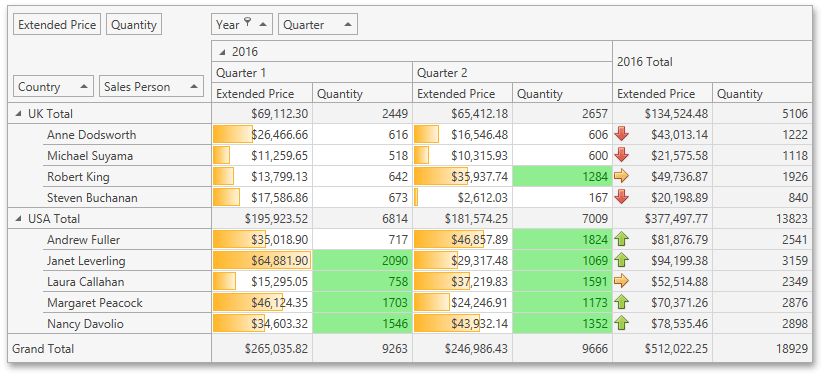Viewport: 826px width, 378px height.
Task: Toggle sort arrow on Country field
Action: [84, 87]
